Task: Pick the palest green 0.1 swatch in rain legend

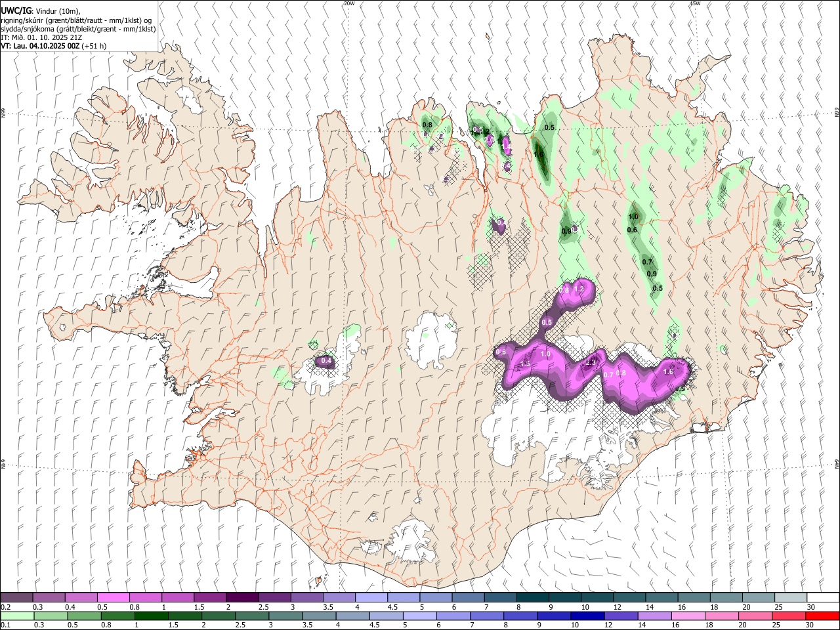Action: (17, 616)
